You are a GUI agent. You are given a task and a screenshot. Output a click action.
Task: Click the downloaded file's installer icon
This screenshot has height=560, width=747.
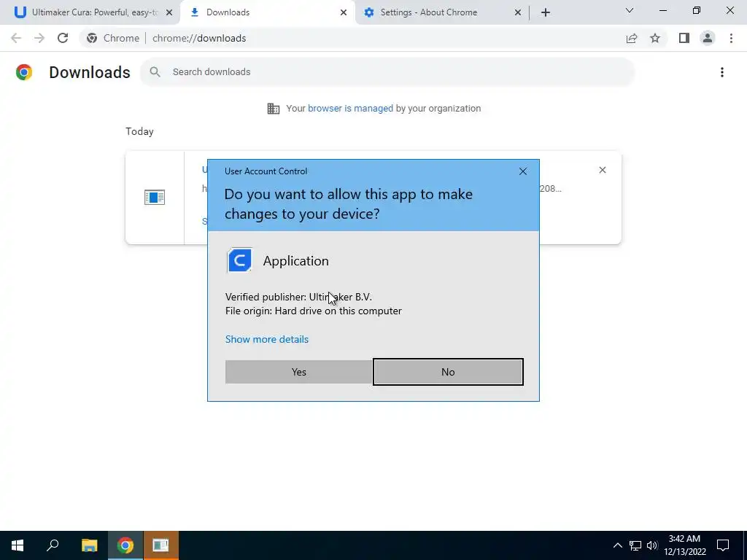[155, 197]
